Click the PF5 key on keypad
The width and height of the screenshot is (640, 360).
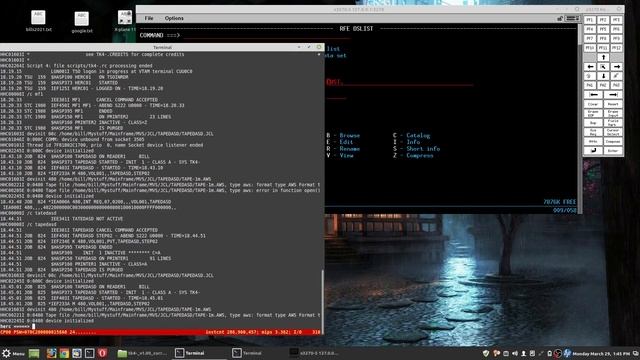click(603, 29)
